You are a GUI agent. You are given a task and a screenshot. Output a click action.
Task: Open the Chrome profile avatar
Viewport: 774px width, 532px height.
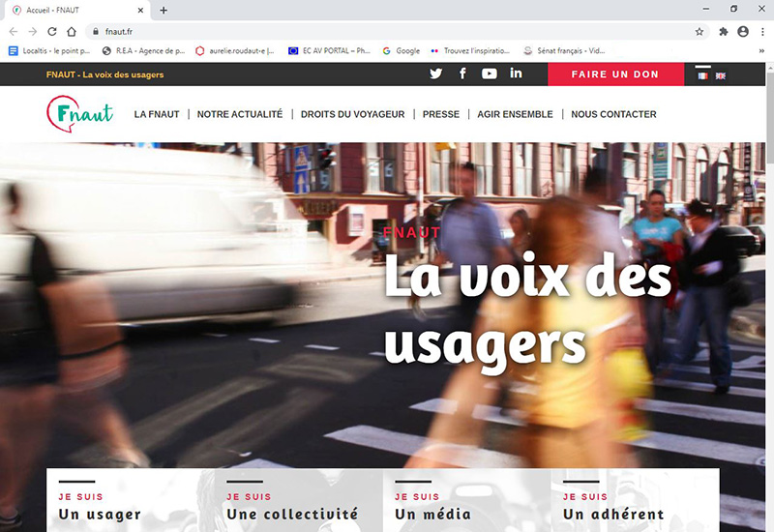click(x=743, y=32)
